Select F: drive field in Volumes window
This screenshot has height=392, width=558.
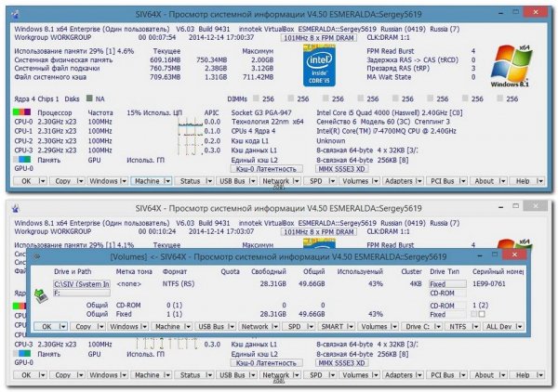82,293
